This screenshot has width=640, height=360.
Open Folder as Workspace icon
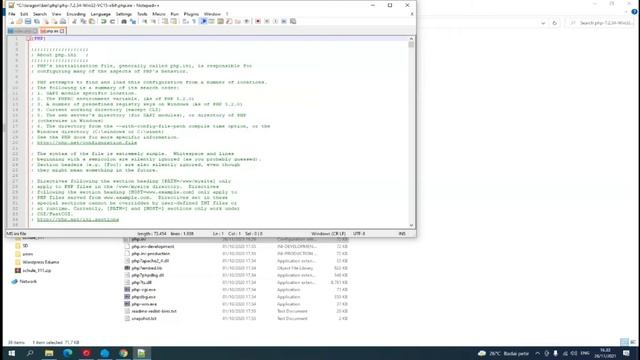[x=238, y=21]
